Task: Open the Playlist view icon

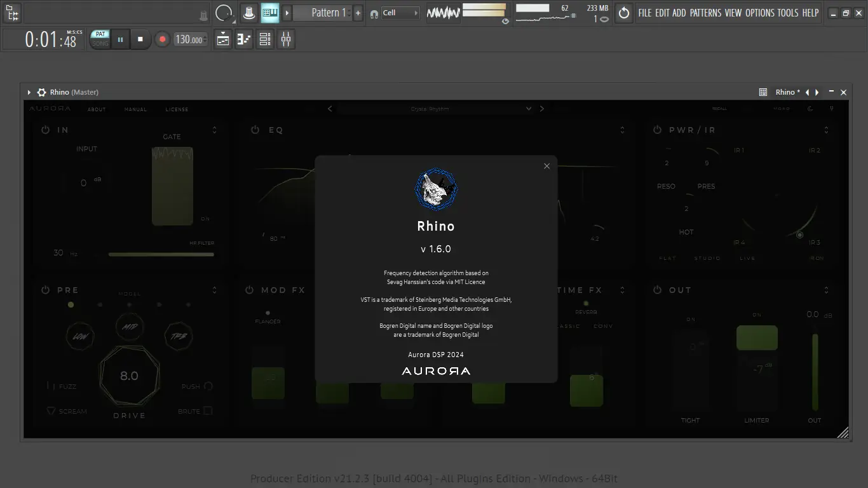Action: tap(223, 39)
